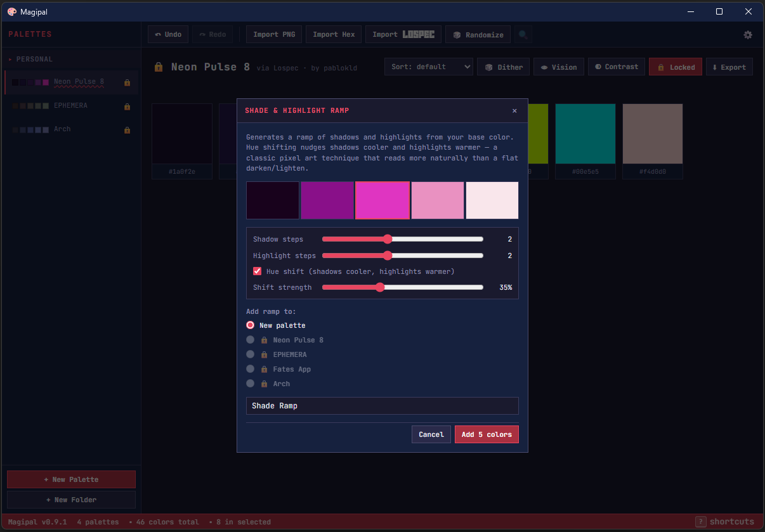765x532 pixels.
Task: Click the shortcuts help icon in status bar
Action: click(x=700, y=522)
